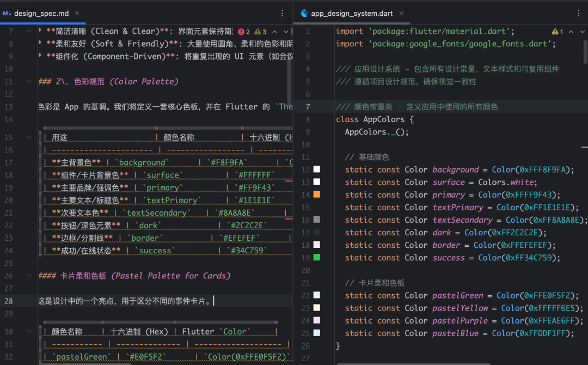Collapse the Pastel Palette heading on line 26
This screenshot has height=365, width=588.
point(29,276)
